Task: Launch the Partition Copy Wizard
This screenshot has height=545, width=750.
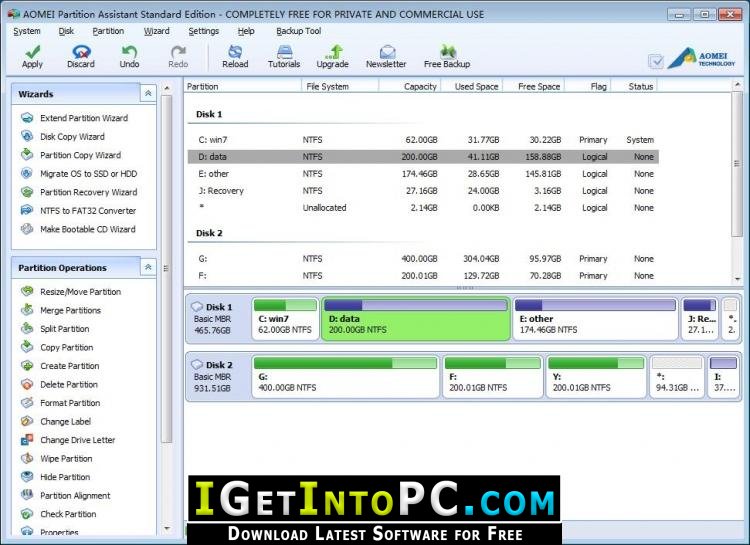Action: [x=71, y=155]
